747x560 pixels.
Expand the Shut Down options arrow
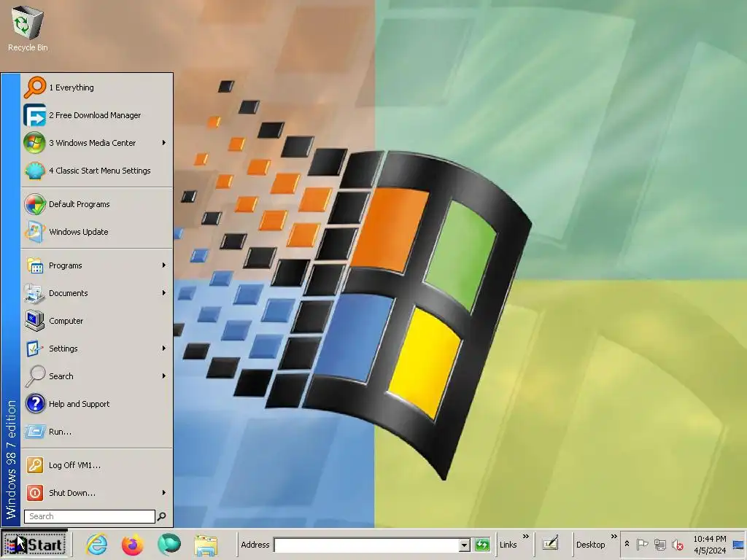click(164, 492)
